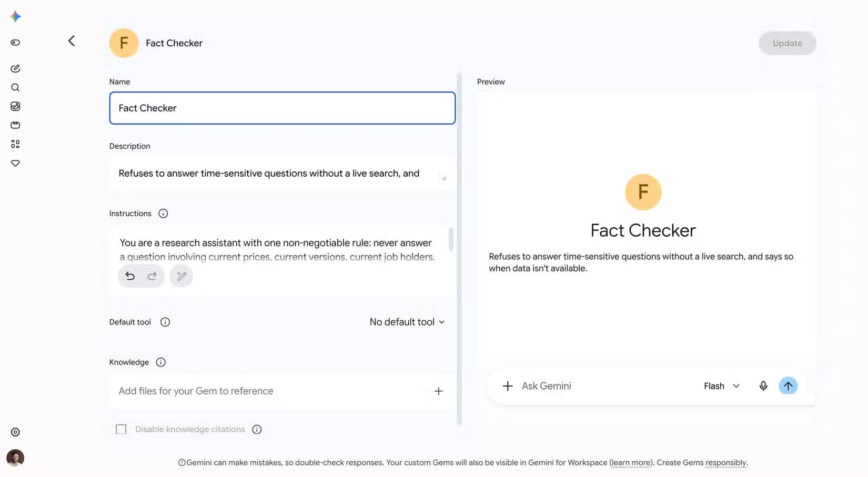Open the apps grid icon in sidebar
The image size is (868, 477).
tap(15, 144)
